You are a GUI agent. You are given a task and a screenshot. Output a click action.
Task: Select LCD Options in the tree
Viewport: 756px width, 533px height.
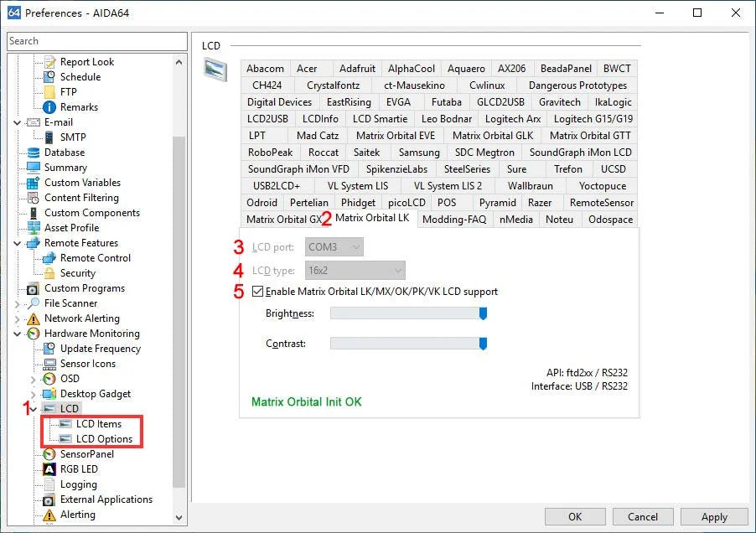(104, 439)
